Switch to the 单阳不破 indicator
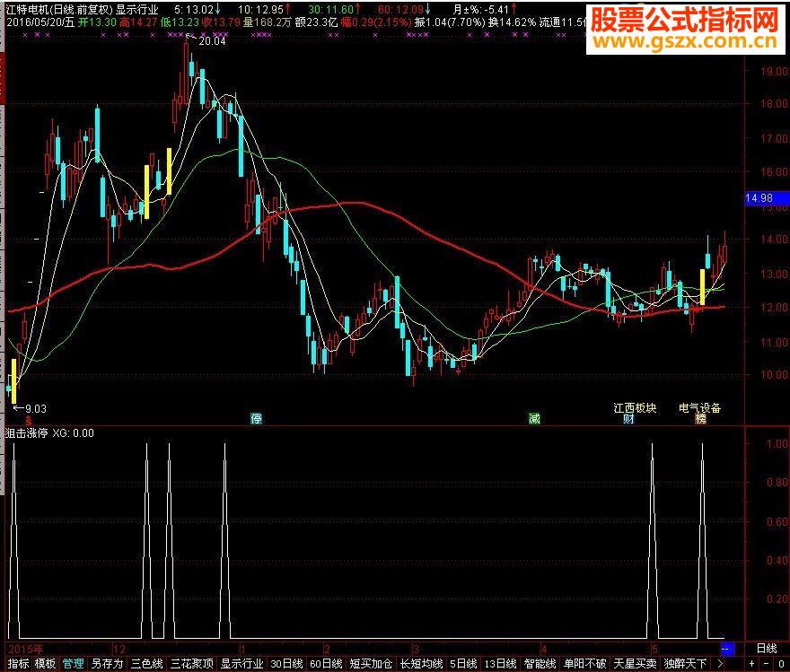Viewport: 790px width, 672px height. pyautogui.click(x=584, y=664)
